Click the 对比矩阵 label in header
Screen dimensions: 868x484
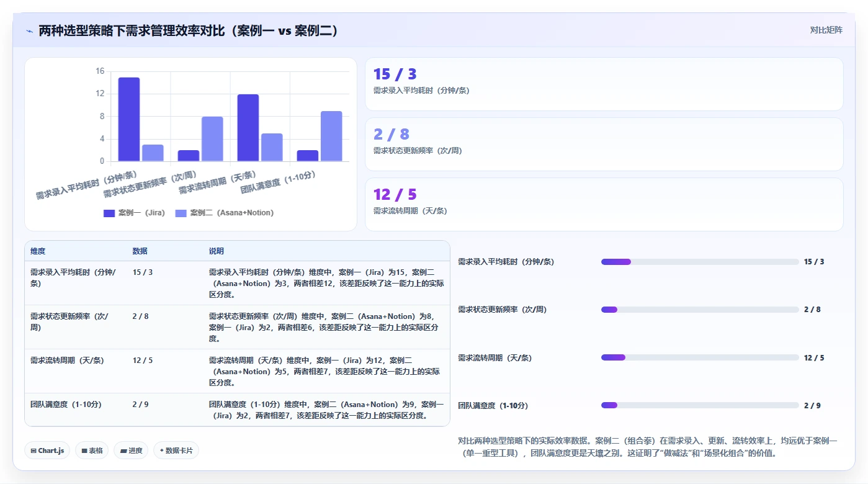(826, 30)
